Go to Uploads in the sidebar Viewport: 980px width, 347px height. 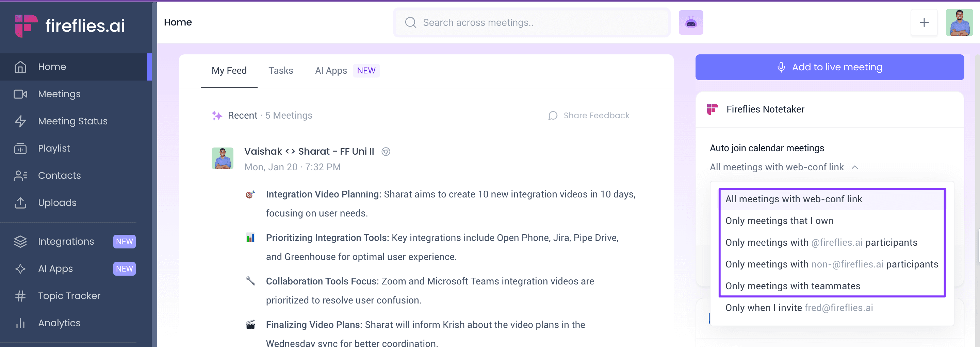pyautogui.click(x=76, y=203)
